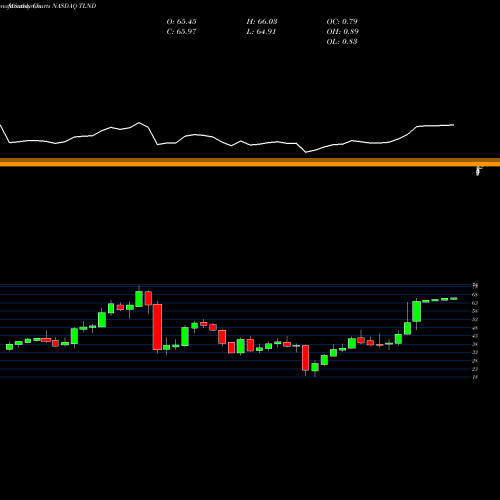This screenshot has width=500, height=500.
Task: Click the small marker below the orange band
Action: pyautogui.click(x=479, y=171)
